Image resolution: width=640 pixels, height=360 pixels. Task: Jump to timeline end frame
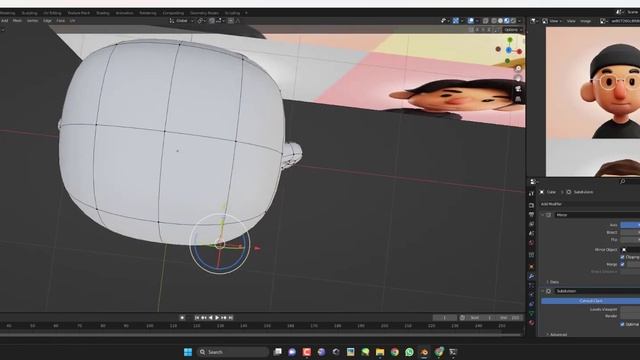click(x=231, y=318)
